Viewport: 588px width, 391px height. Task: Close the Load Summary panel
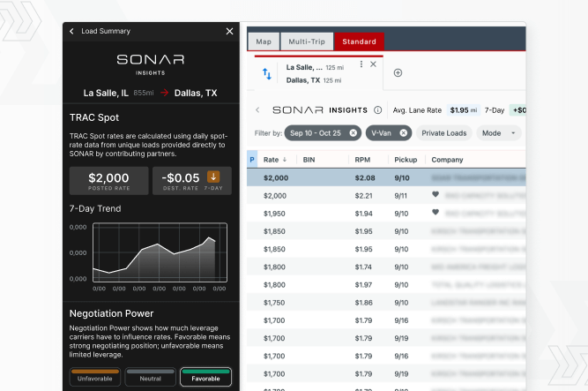click(x=229, y=31)
